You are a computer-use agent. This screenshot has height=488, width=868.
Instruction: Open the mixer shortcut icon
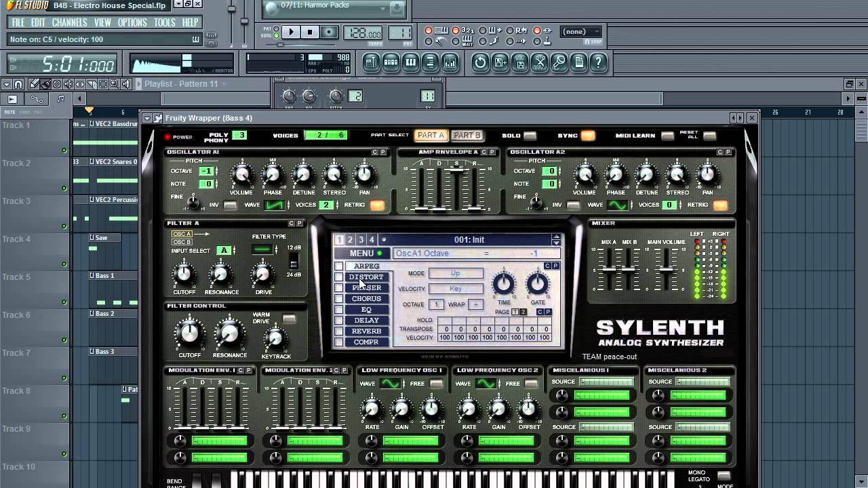[450, 63]
